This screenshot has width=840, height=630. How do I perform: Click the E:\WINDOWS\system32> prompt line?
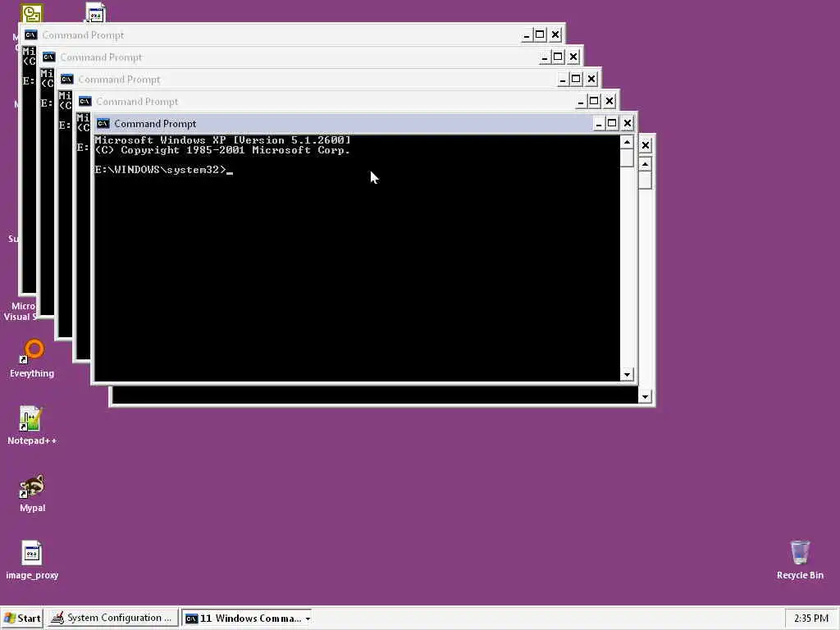(163, 170)
